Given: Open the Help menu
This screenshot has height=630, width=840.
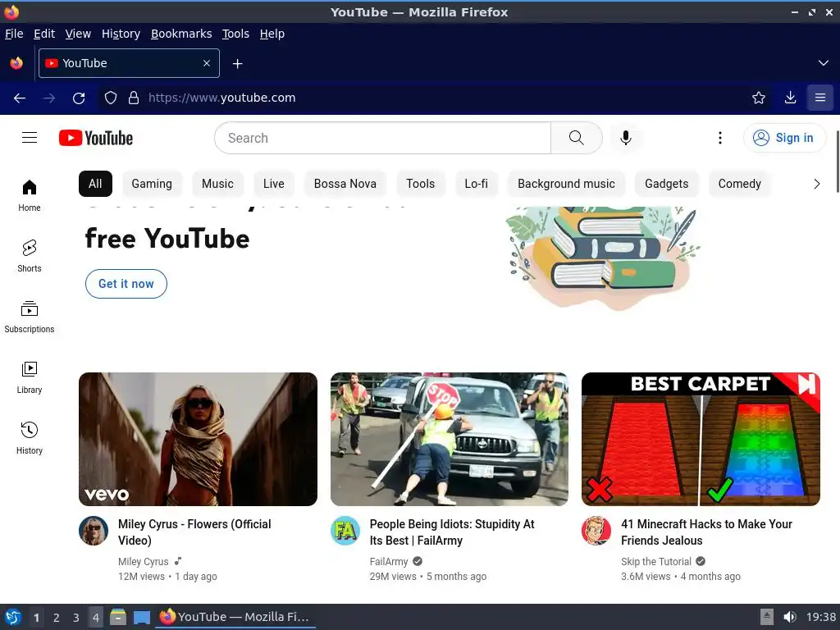Looking at the screenshot, I should pyautogui.click(x=272, y=34).
